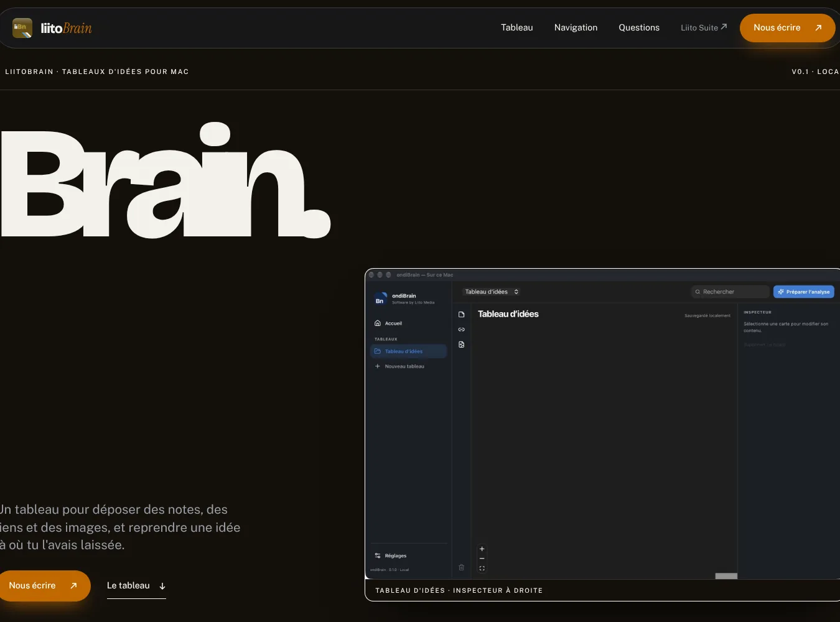Zoom in on the board canvas
This screenshot has width=840, height=622.
[x=482, y=549]
